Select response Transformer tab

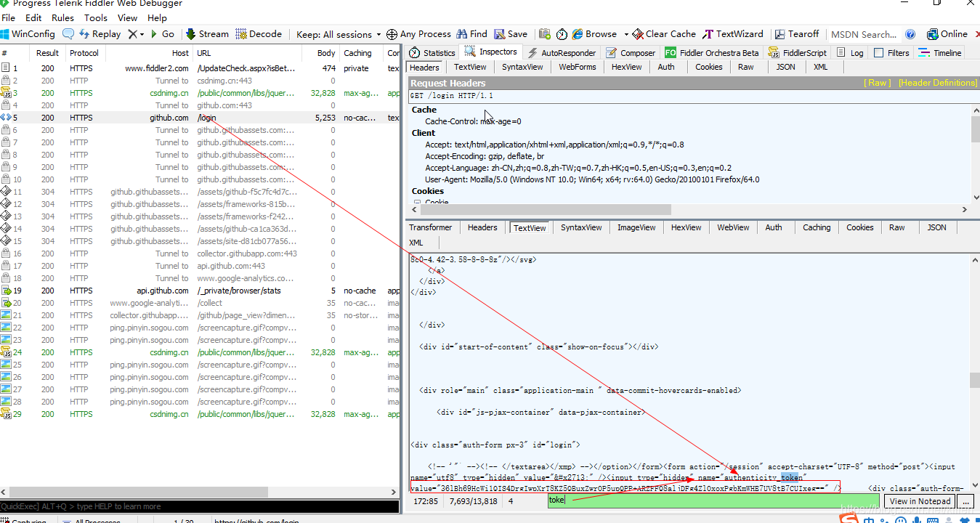(431, 227)
